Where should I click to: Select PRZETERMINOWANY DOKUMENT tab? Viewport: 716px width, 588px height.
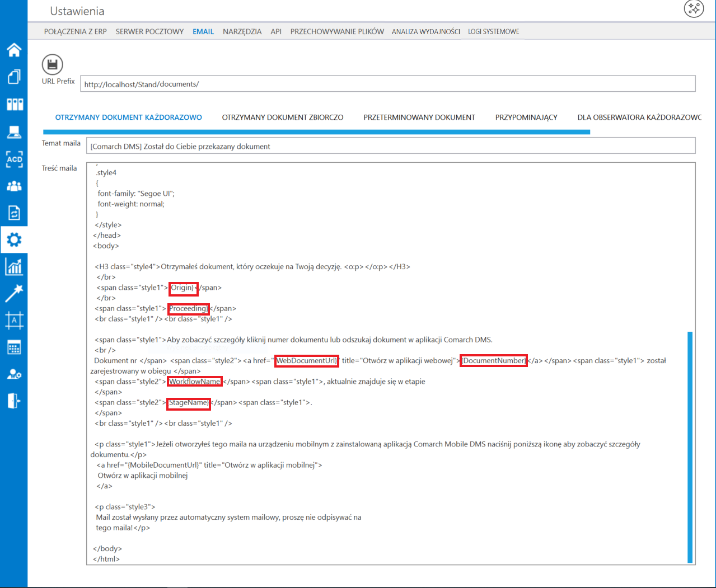419,117
